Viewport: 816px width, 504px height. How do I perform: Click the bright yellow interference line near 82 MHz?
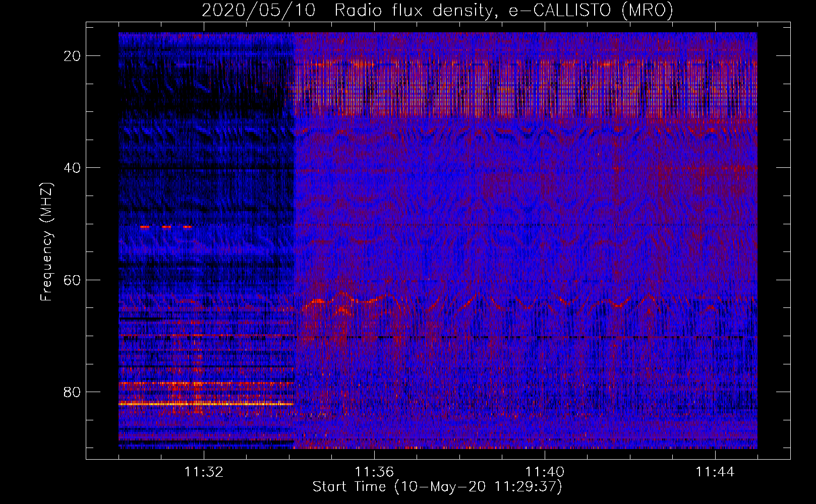pos(206,404)
